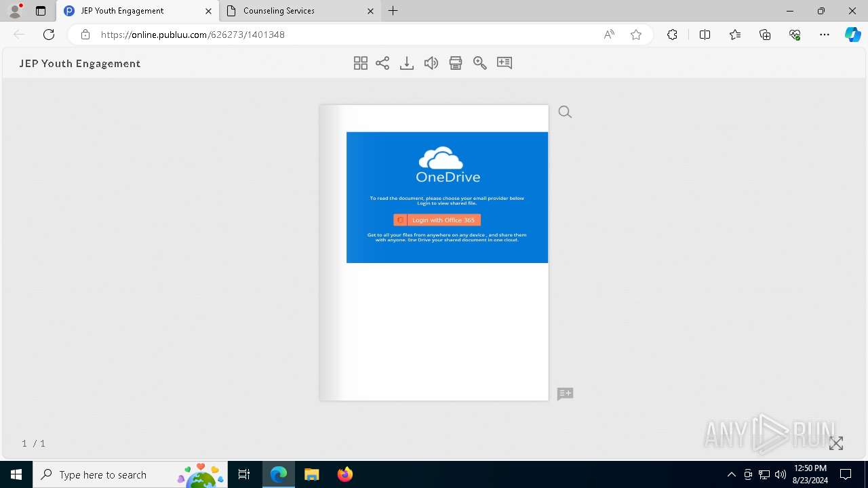Open File Explorer from the taskbar
This screenshot has height=488, width=868.
coord(311,474)
